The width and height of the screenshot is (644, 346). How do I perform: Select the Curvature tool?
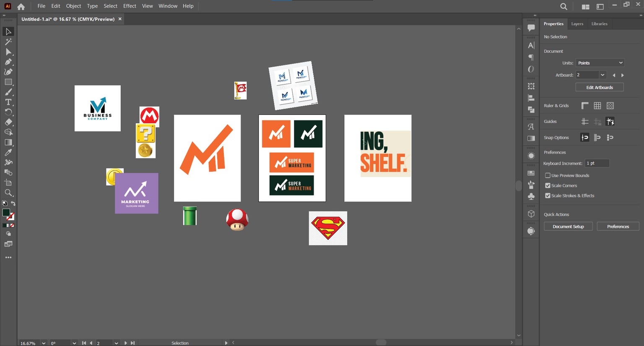click(x=8, y=72)
